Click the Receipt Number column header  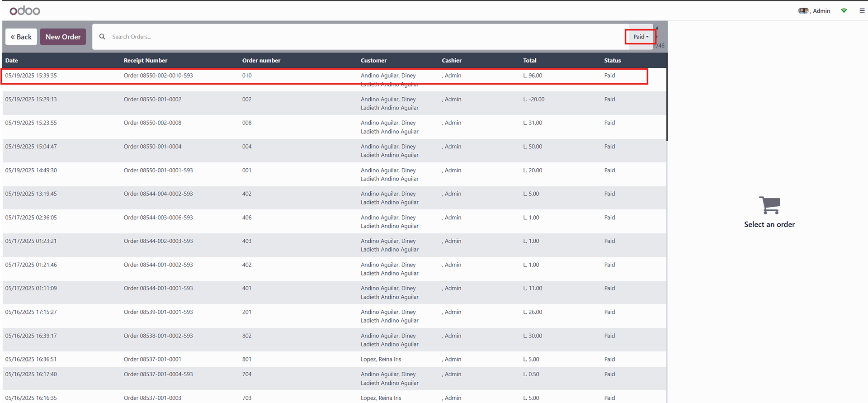(146, 61)
